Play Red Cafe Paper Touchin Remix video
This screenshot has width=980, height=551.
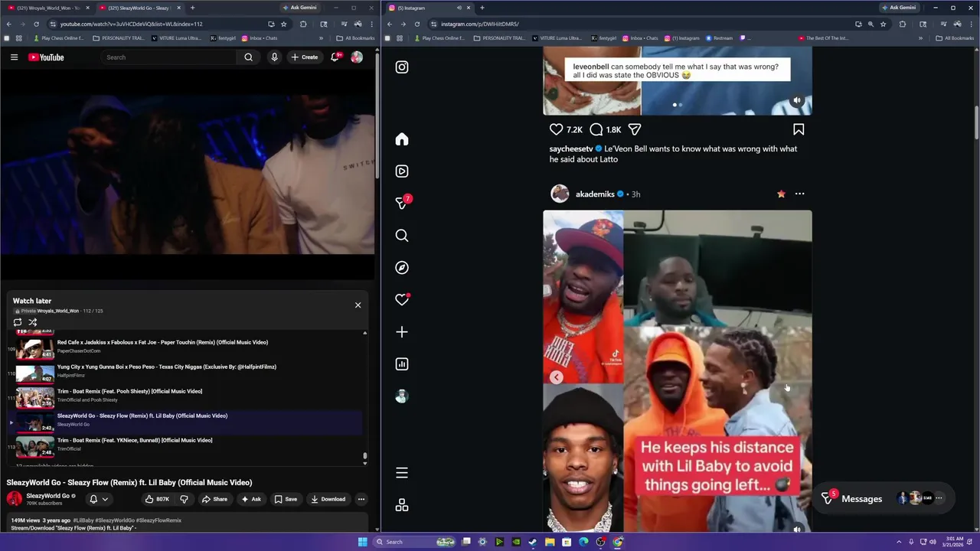185,347
